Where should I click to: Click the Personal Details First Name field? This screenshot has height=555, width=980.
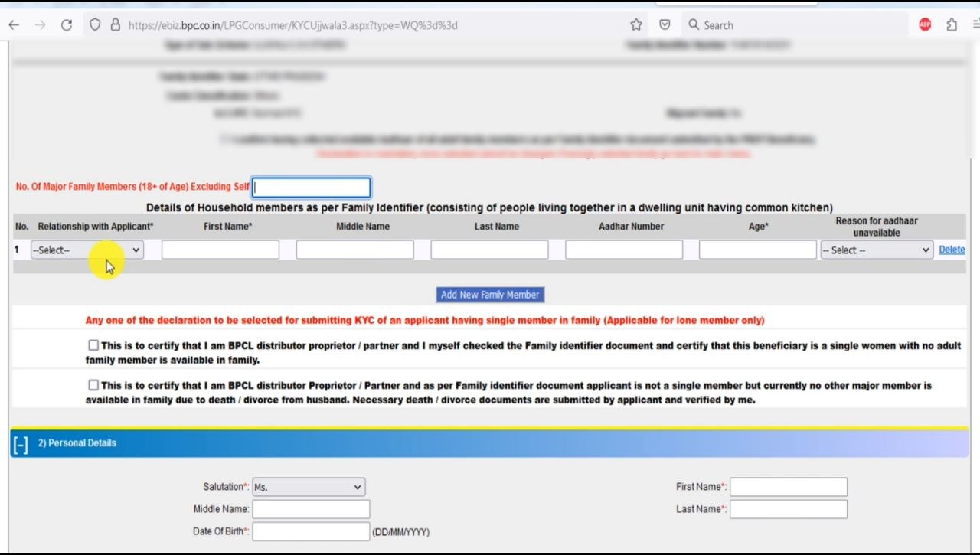click(x=789, y=487)
